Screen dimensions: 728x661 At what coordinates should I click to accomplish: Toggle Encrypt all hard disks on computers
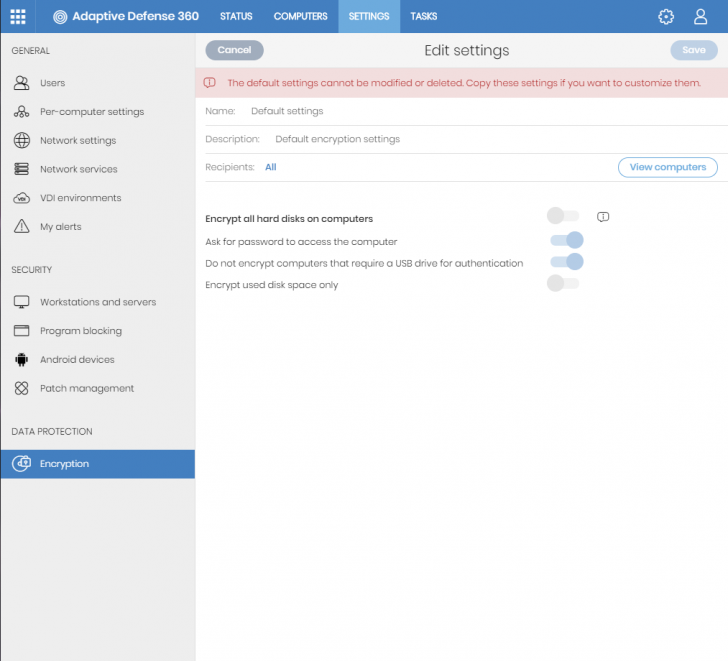(564, 216)
